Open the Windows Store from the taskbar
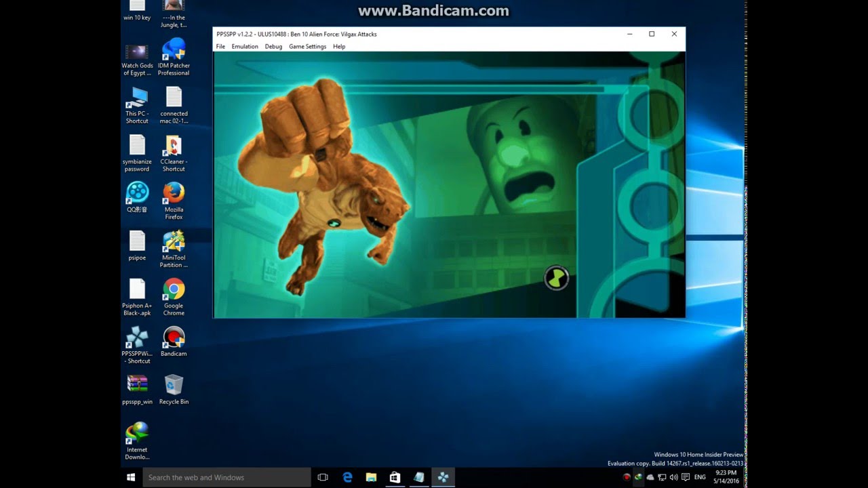Image resolution: width=868 pixels, height=488 pixels. (x=395, y=477)
